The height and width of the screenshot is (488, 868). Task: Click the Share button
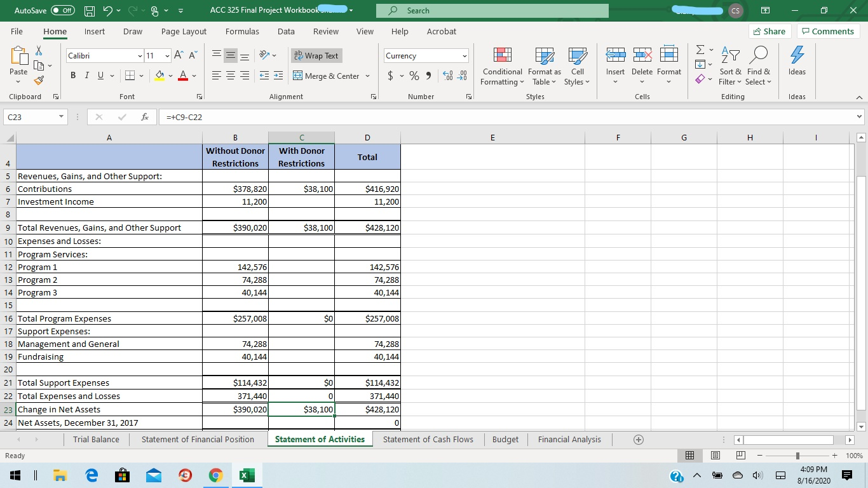(x=769, y=31)
